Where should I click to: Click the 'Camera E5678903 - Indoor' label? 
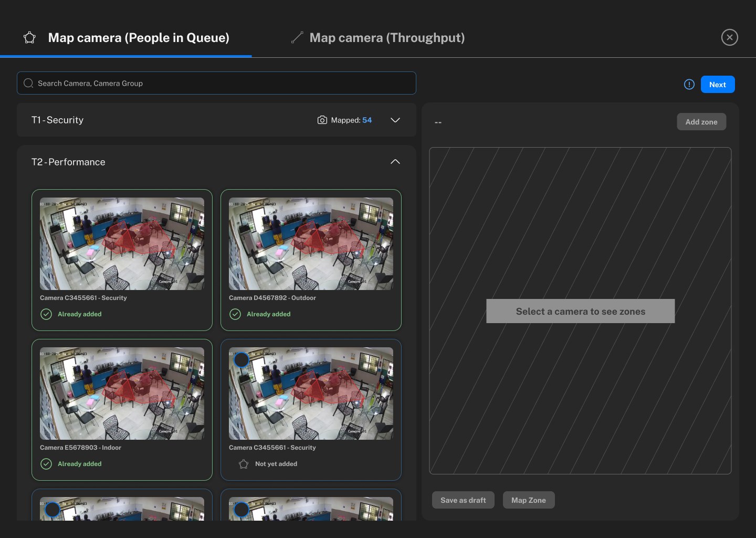(x=80, y=448)
